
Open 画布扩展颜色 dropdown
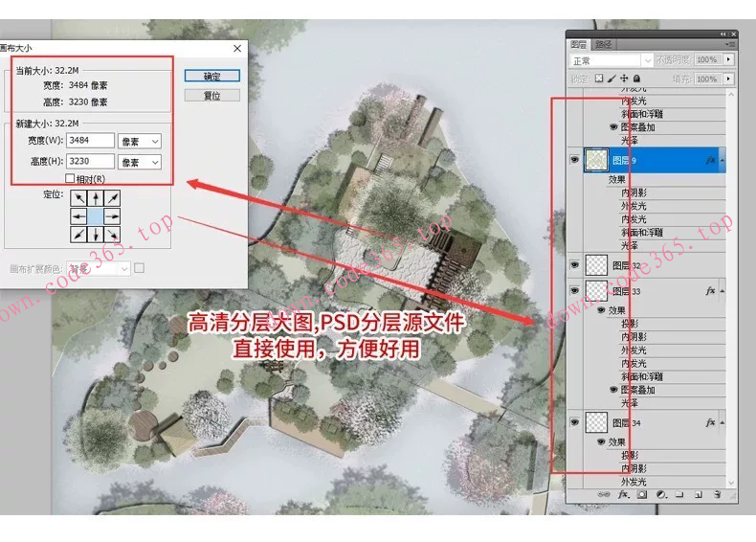coord(99,269)
